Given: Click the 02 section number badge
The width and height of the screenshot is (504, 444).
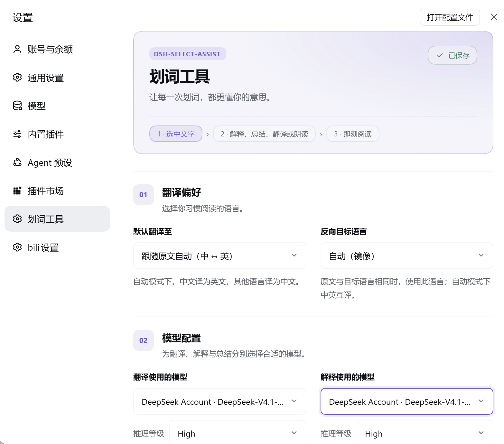Looking at the screenshot, I should (144, 340).
